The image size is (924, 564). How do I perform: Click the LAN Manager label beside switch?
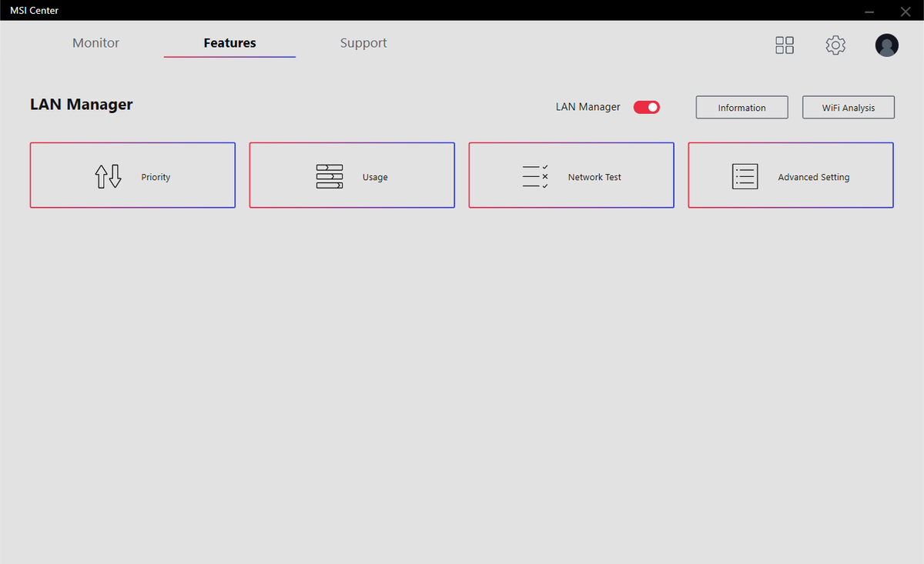588,107
